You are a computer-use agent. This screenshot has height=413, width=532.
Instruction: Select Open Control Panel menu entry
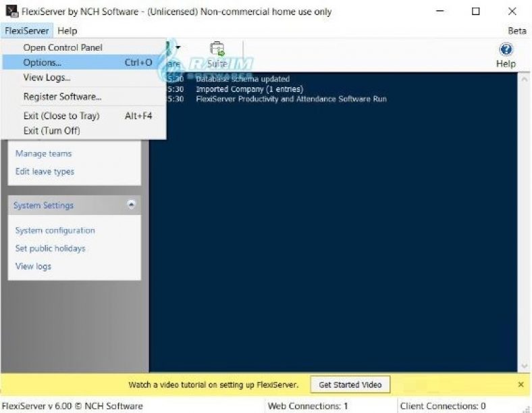84,47
